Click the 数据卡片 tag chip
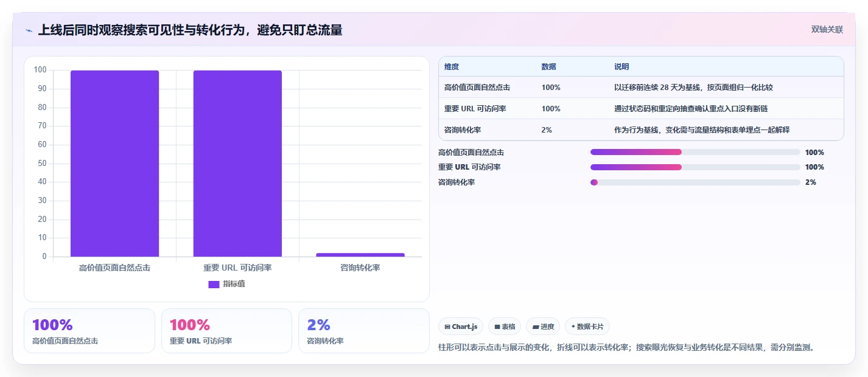The height and width of the screenshot is (377, 868). [x=587, y=327]
